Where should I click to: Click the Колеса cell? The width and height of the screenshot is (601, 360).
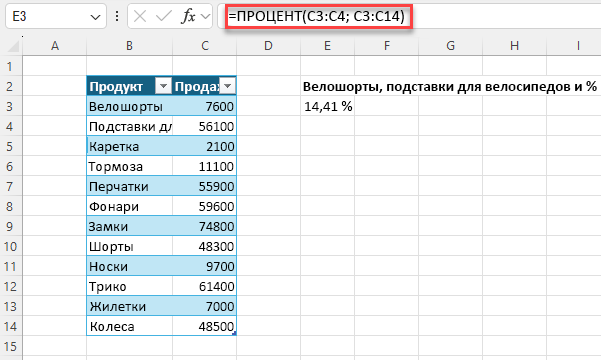[x=130, y=326]
